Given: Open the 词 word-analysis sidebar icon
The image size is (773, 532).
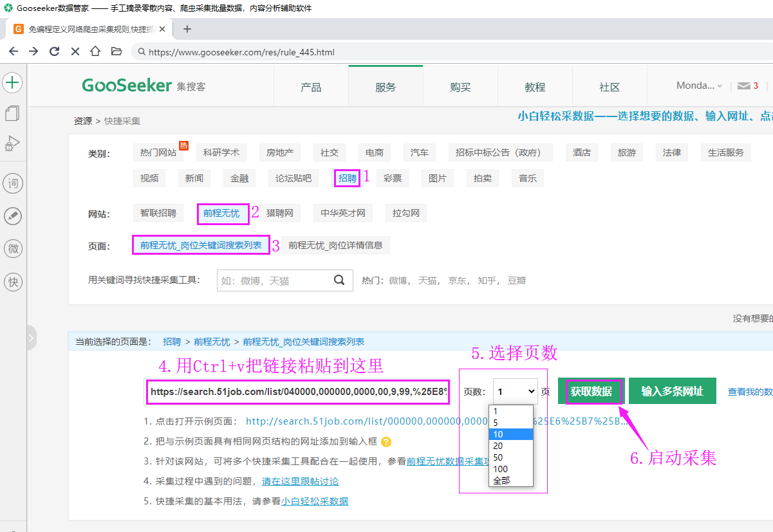Looking at the screenshot, I should (13, 184).
